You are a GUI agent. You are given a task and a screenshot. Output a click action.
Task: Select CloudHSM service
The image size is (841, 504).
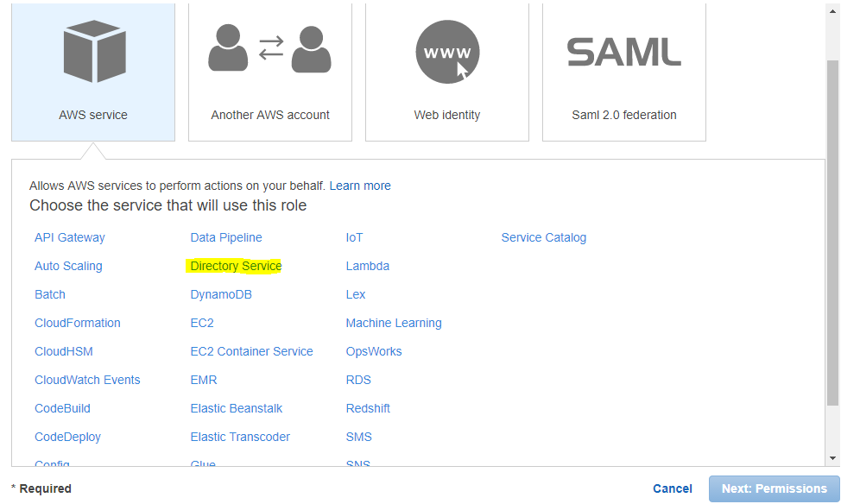point(64,351)
